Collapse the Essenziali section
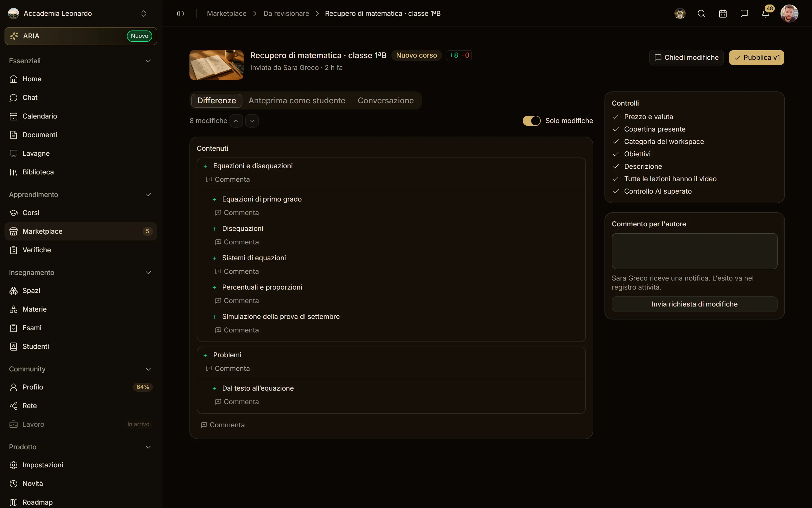 (x=148, y=61)
